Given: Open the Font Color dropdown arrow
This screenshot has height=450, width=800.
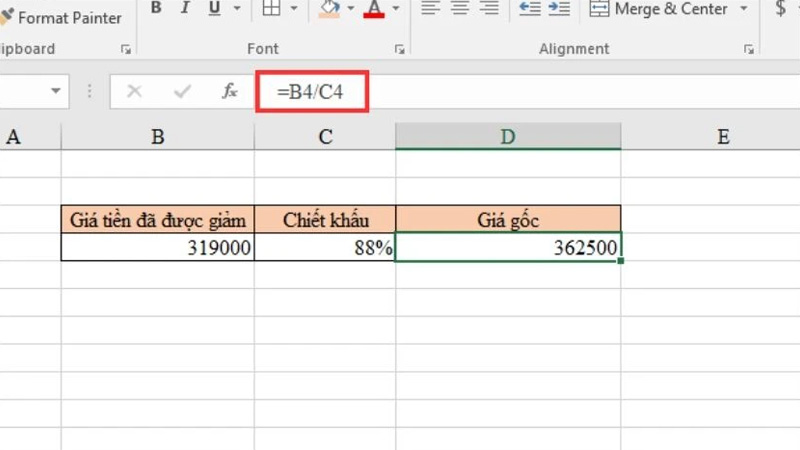Looking at the screenshot, I should tap(396, 8).
